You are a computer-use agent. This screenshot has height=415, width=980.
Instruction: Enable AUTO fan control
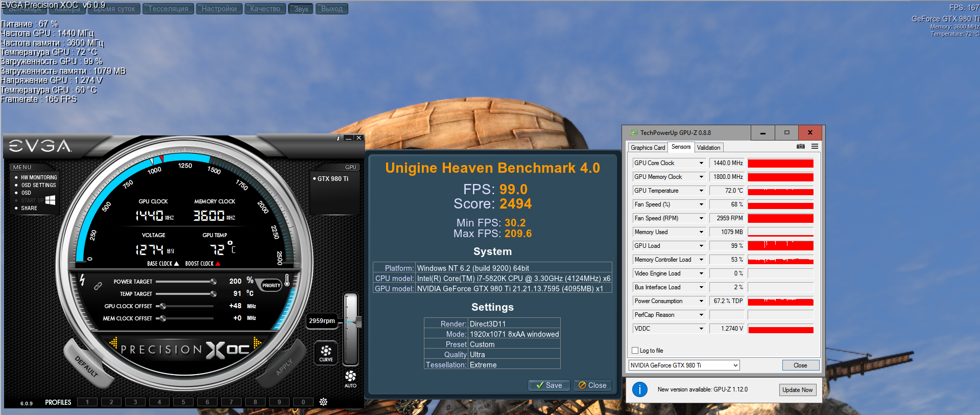[x=350, y=379]
